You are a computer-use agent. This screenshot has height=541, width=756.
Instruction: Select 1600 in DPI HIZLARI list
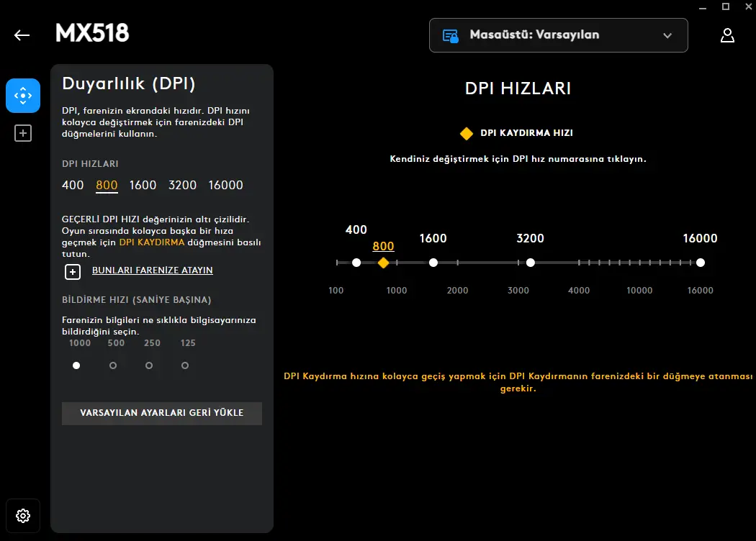pos(143,185)
